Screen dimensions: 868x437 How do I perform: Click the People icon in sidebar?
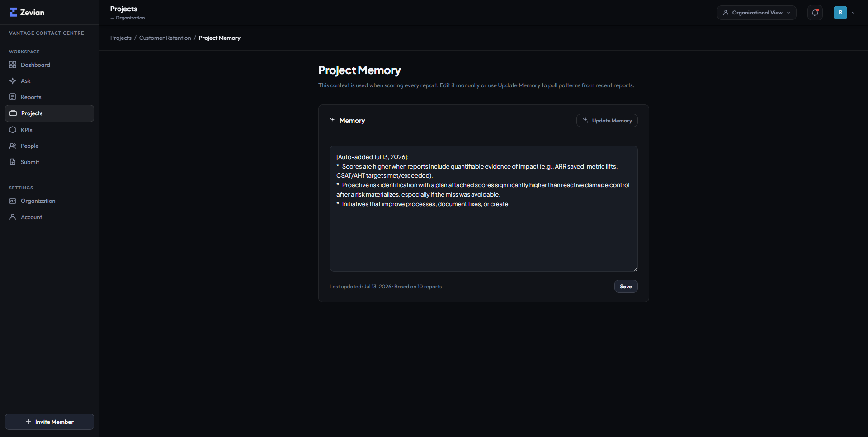[13, 146]
